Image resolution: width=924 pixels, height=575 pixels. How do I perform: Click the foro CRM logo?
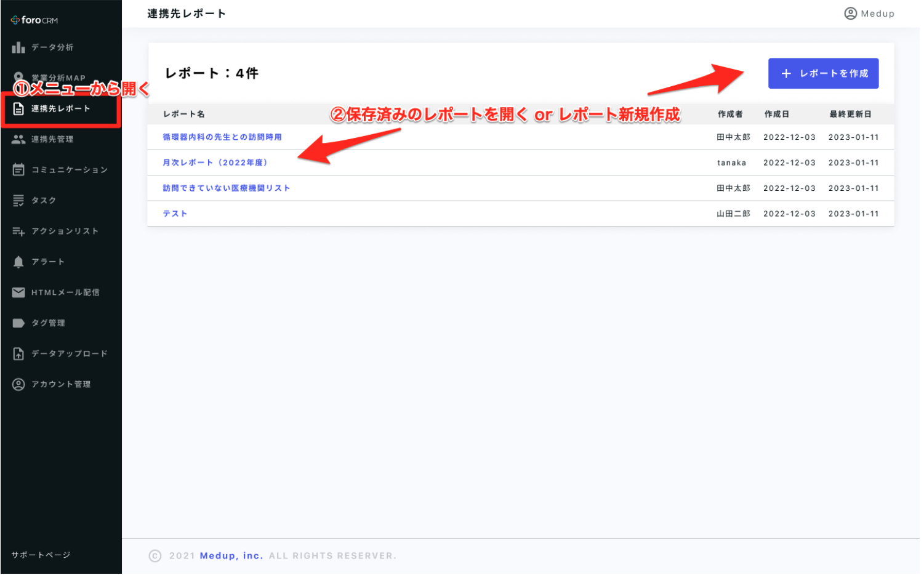click(34, 20)
